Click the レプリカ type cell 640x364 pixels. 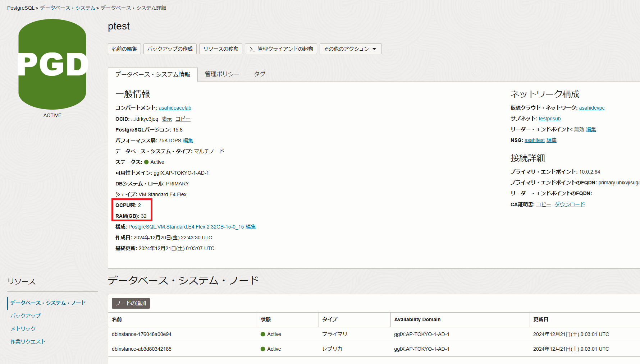coord(332,349)
